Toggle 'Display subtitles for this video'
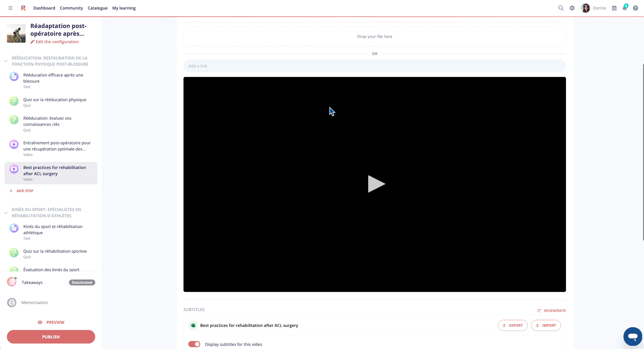Viewport: 644px width, 349px height. tap(194, 344)
